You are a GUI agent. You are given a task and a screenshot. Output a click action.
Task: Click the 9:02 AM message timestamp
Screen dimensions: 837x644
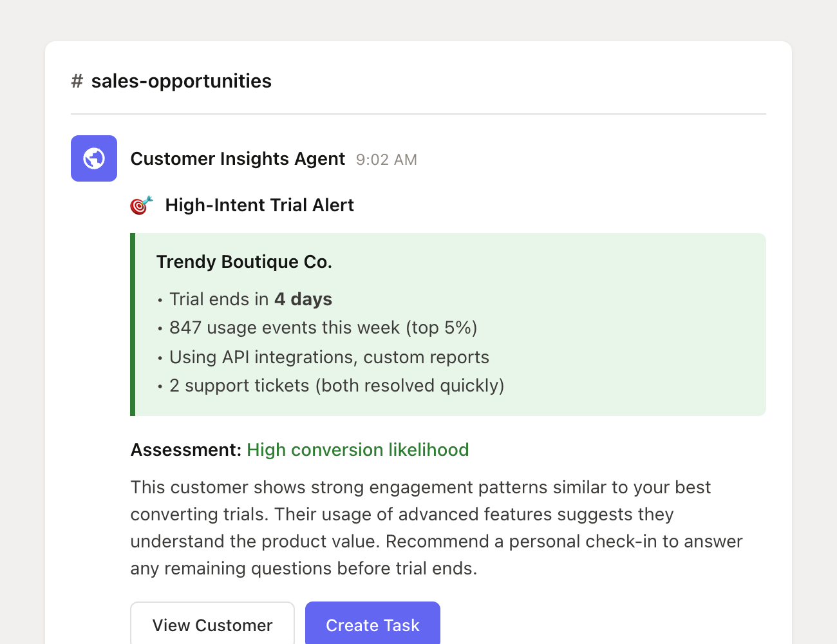386,160
